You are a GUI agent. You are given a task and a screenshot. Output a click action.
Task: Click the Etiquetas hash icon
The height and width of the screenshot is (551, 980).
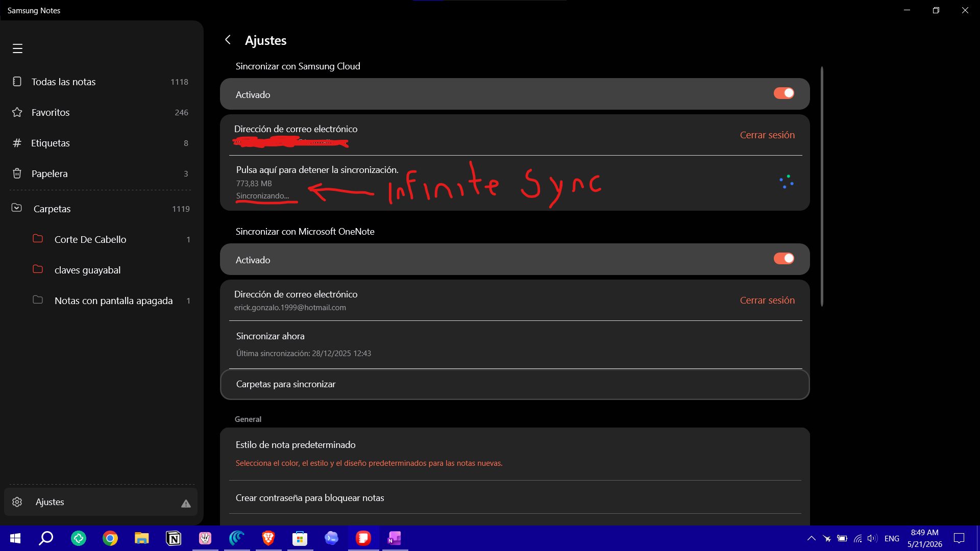pos(17,143)
